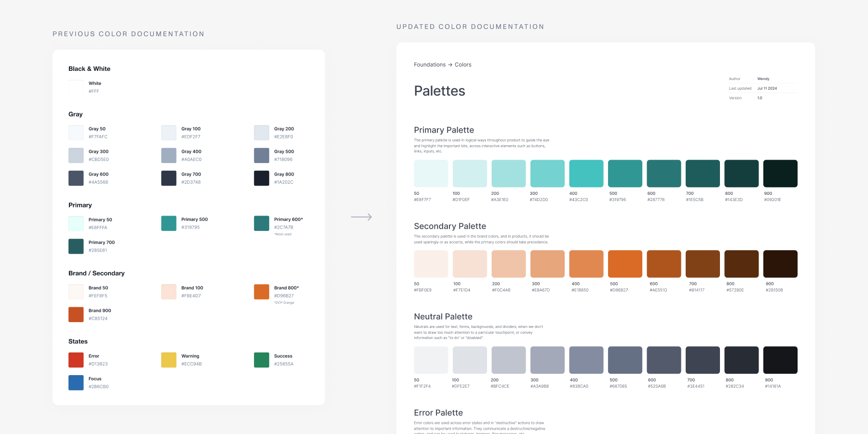This screenshot has width=868, height=434.
Task: Choose the Secondary 50 swatch #FBF0E9
Action: (431, 264)
